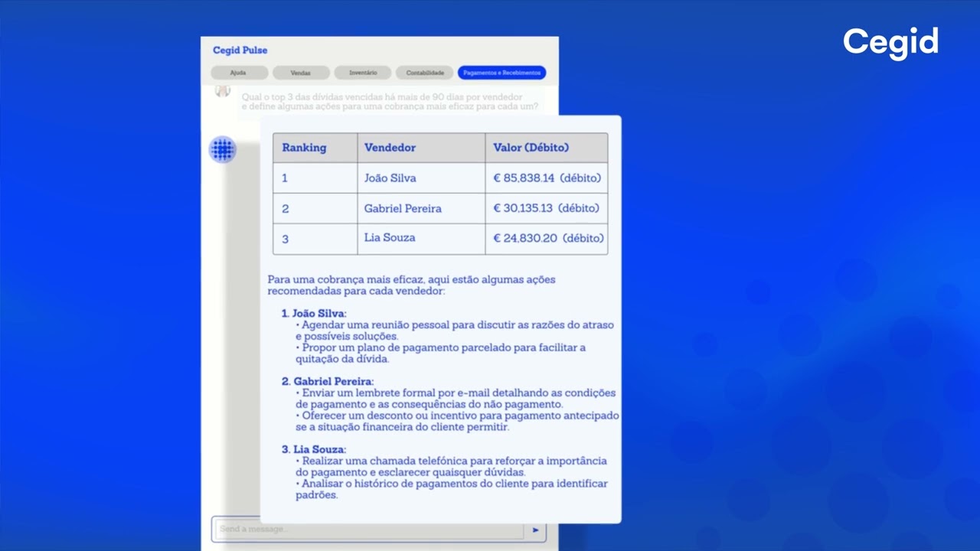Open the Inventário section
This screenshot has height=551, width=980.
point(361,72)
